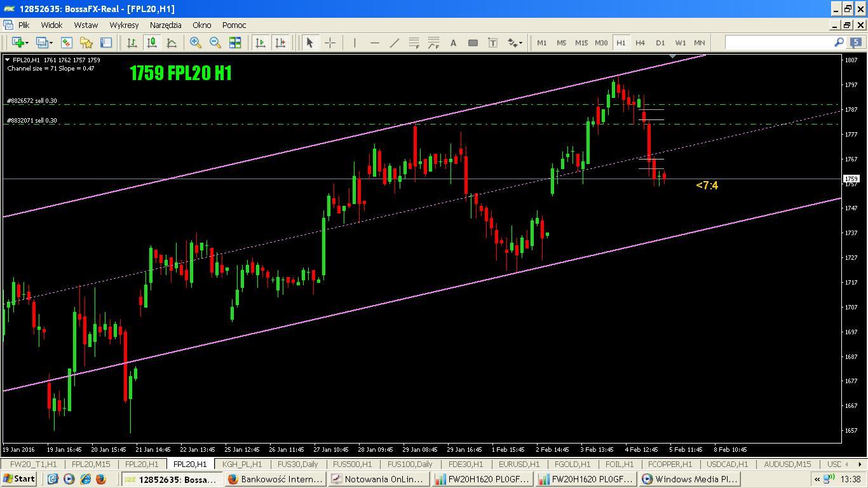Select the text 'A' tool
The image size is (868, 488).
pos(453,43)
